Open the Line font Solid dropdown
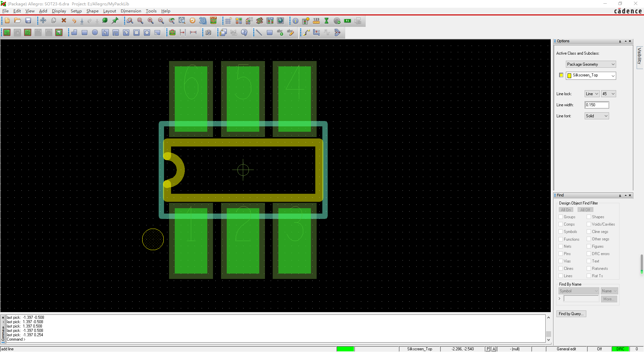This screenshot has width=644, height=352. pos(597,116)
